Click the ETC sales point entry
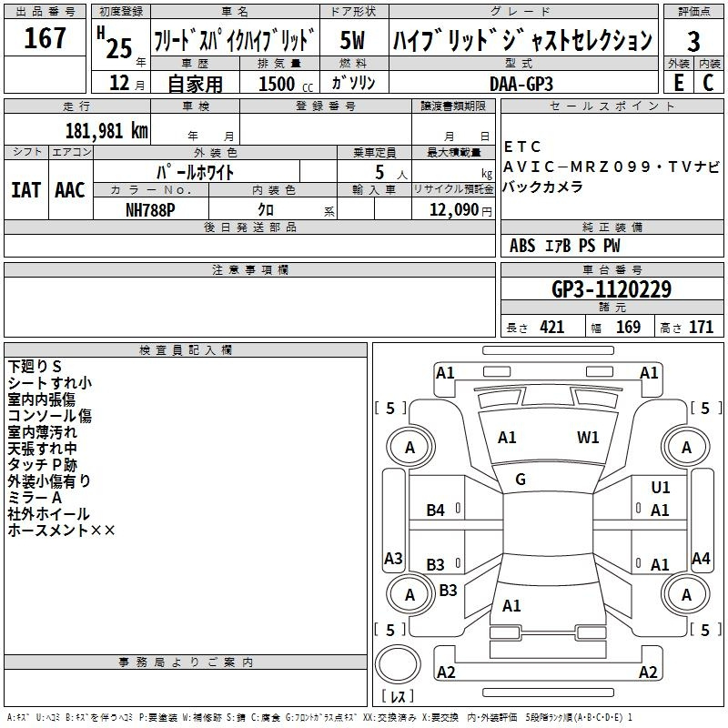The image size is (728, 728). tap(521, 147)
